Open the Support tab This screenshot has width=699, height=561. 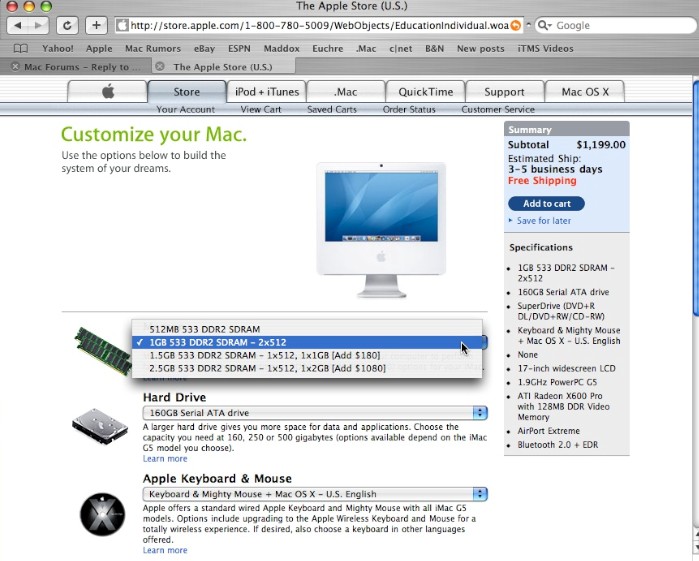pos(504,92)
